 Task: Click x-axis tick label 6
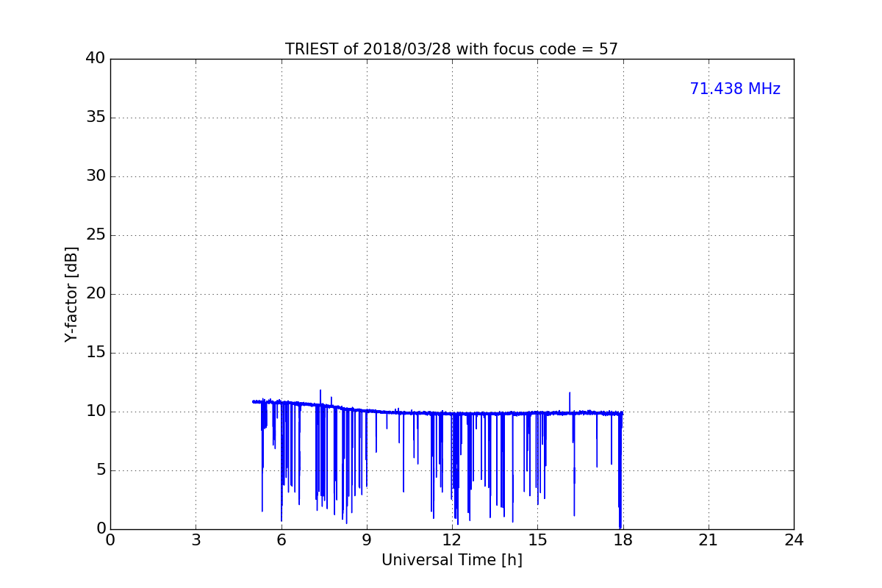pyautogui.click(x=281, y=540)
